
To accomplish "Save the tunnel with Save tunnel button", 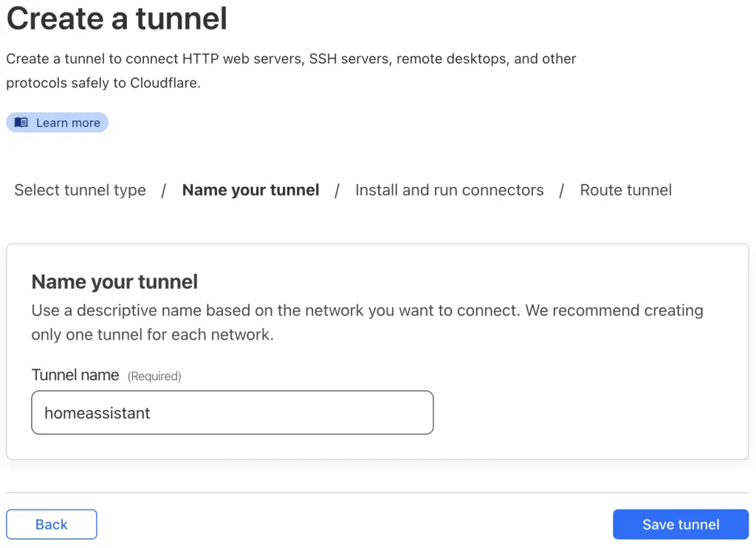I will coord(681,524).
